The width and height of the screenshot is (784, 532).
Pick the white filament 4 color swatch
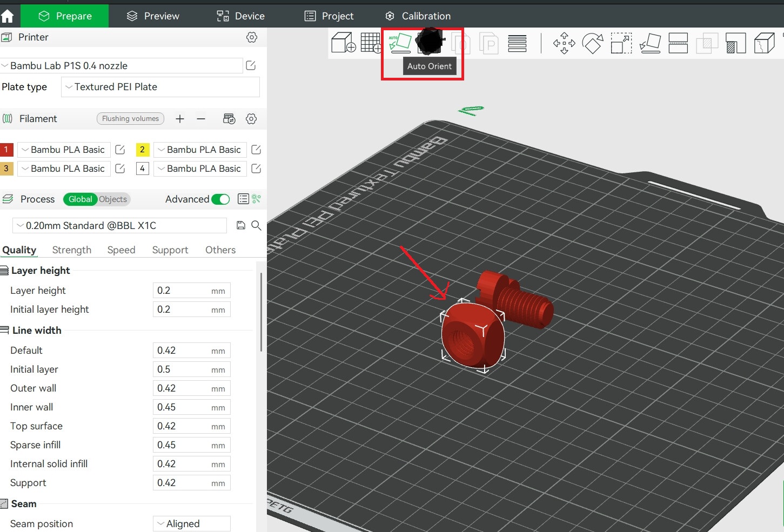143,169
